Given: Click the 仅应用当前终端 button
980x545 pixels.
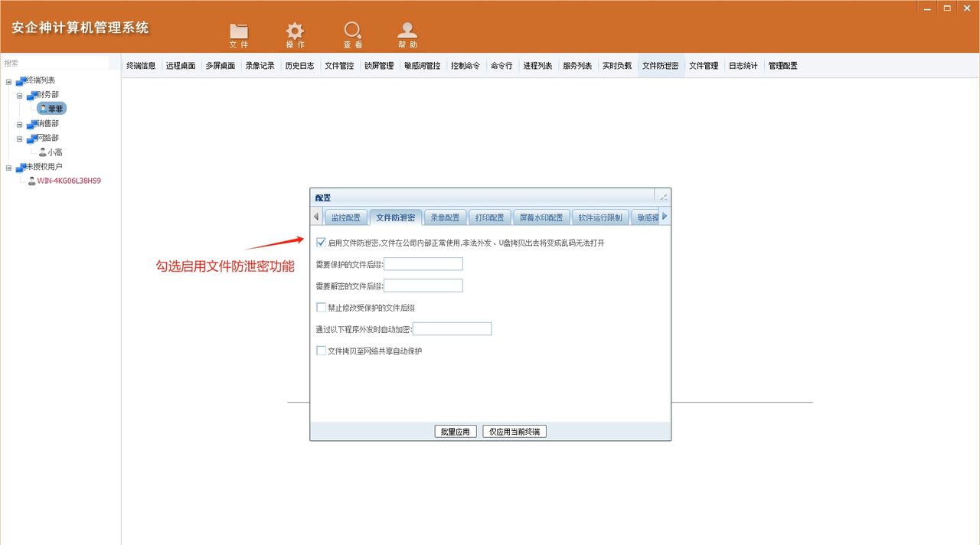Looking at the screenshot, I should click(x=514, y=432).
